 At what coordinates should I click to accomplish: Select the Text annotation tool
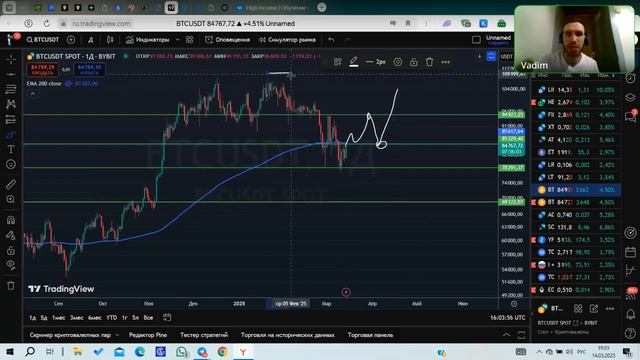pos(11,149)
